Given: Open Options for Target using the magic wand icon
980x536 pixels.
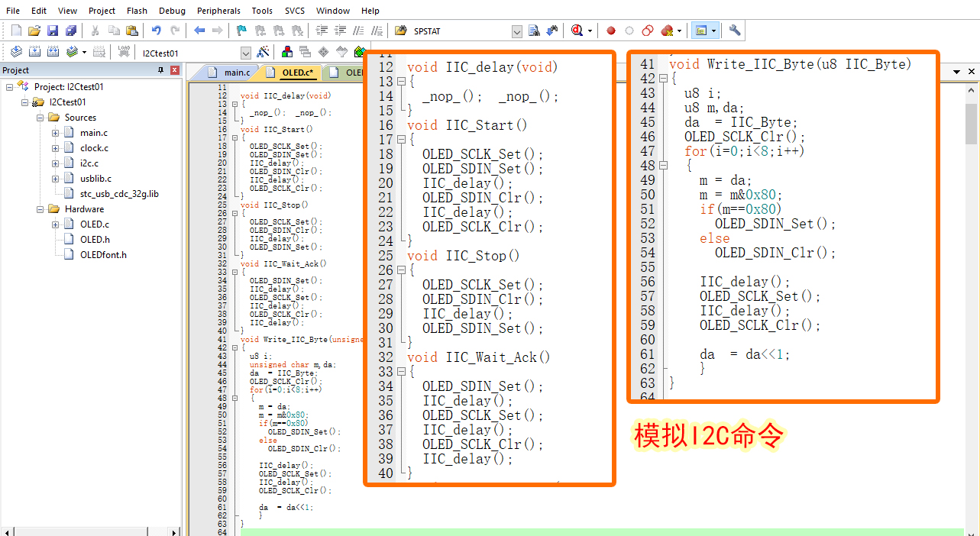Looking at the screenshot, I should pyautogui.click(x=263, y=52).
